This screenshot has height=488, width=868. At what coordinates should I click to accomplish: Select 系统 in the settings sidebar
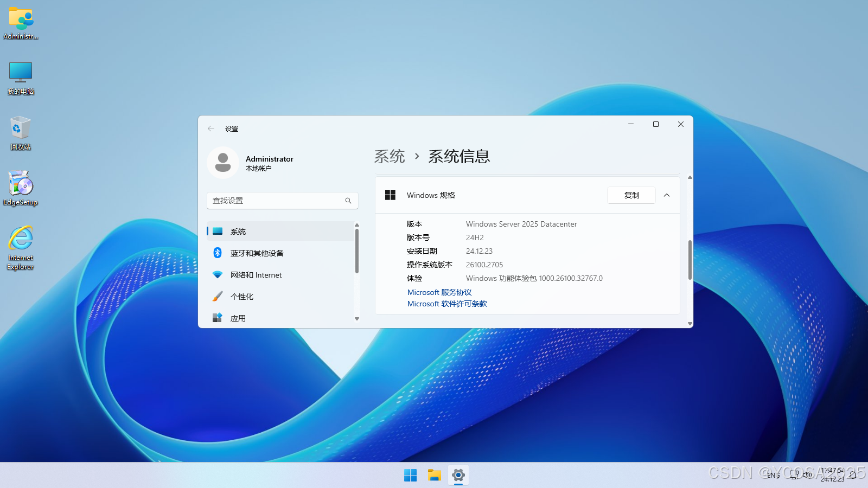[x=280, y=232]
